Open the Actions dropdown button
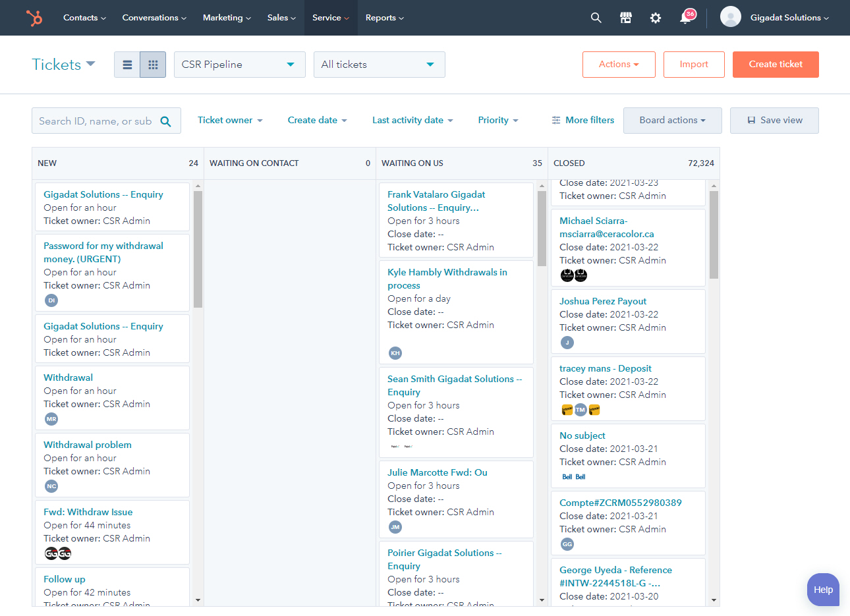This screenshot has height=616, width=850. [x=619, y=65]
